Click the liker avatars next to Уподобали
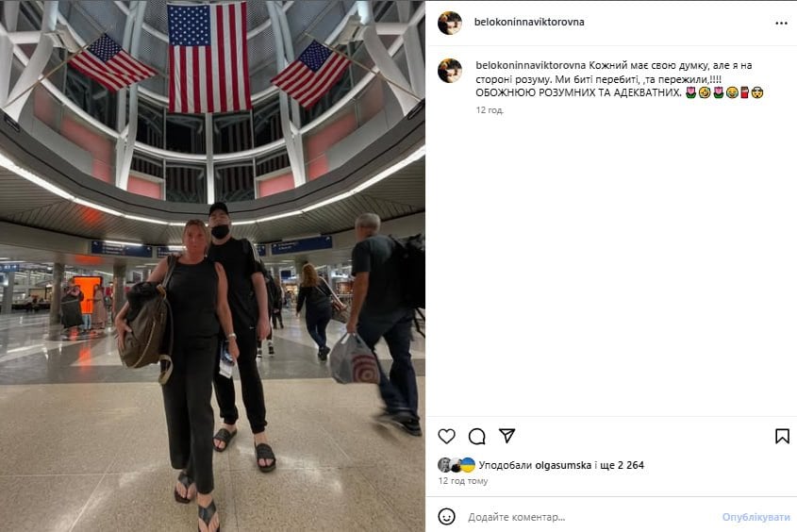797x532 pixels. pos(457,465)
